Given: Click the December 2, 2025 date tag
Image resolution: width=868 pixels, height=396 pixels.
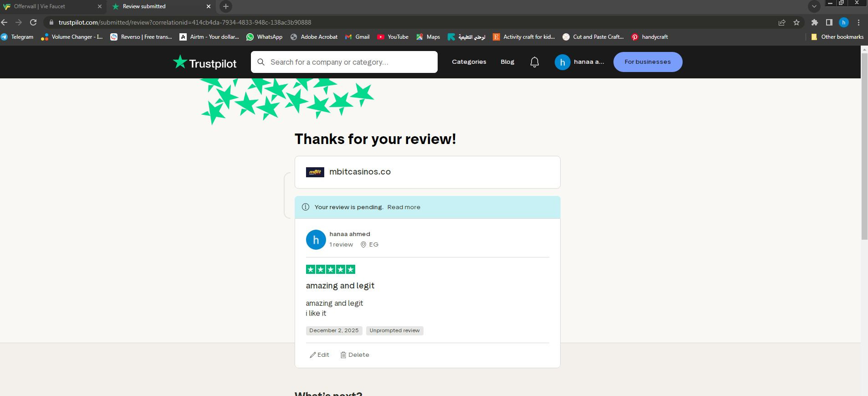Looking at the screenshot, I should pyautogui.click(x=334, y=330).
